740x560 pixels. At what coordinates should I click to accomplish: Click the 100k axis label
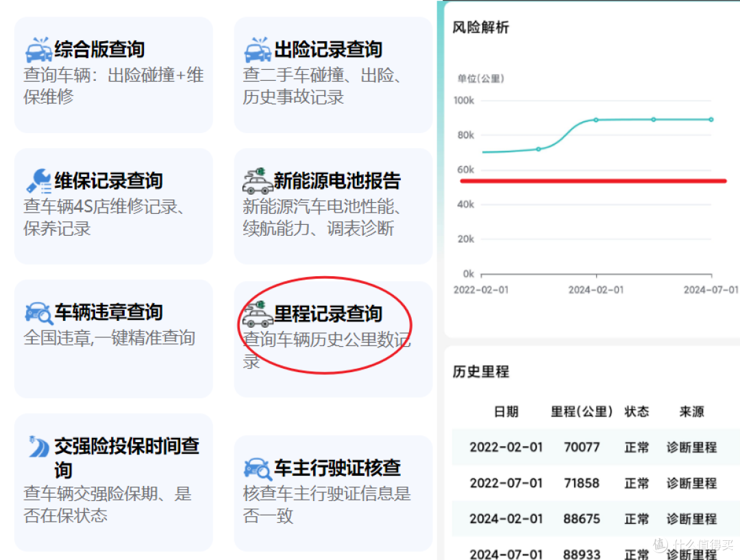click(x=464, y=101)
